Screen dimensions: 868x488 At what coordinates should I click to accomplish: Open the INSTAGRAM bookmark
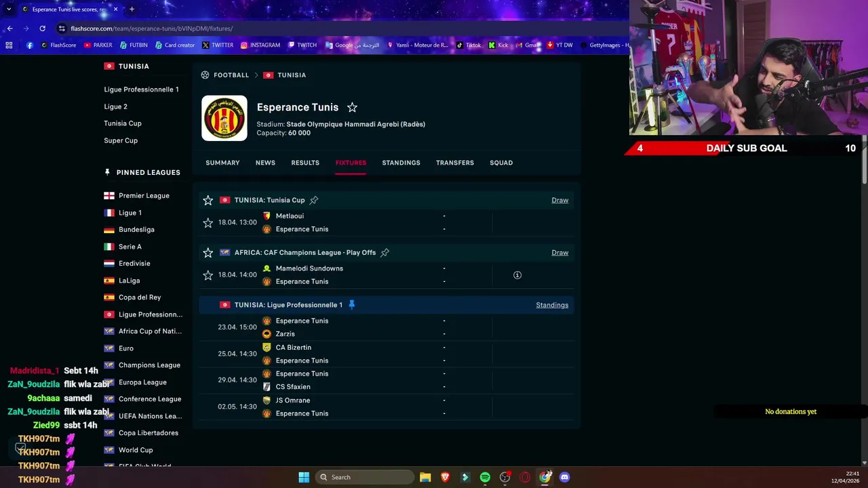(260, 45)
